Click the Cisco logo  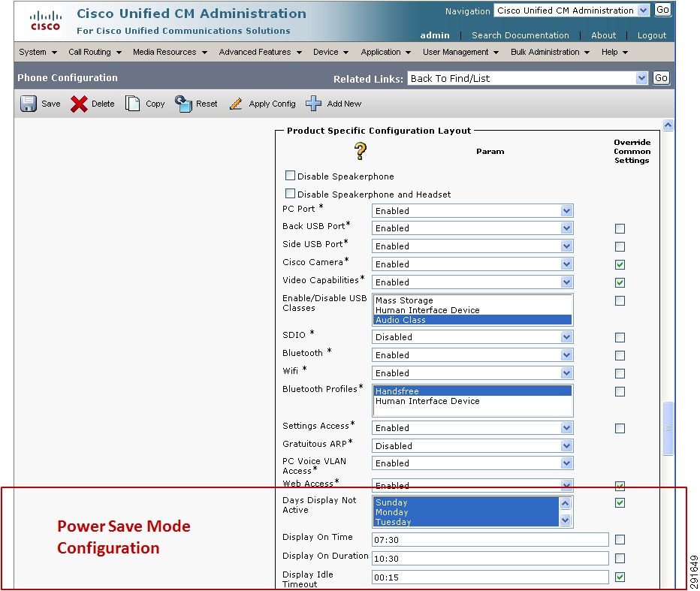coord(45,21)
